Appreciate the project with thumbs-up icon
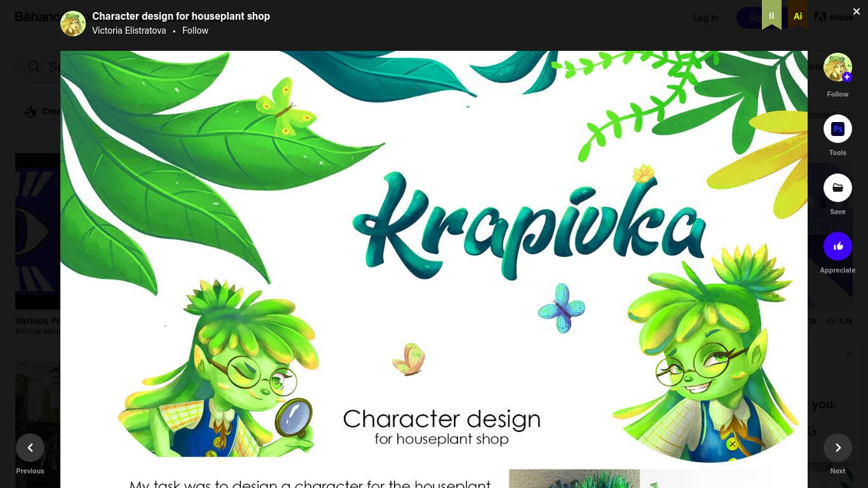This screenshot has height=488, width=868. 837,247
